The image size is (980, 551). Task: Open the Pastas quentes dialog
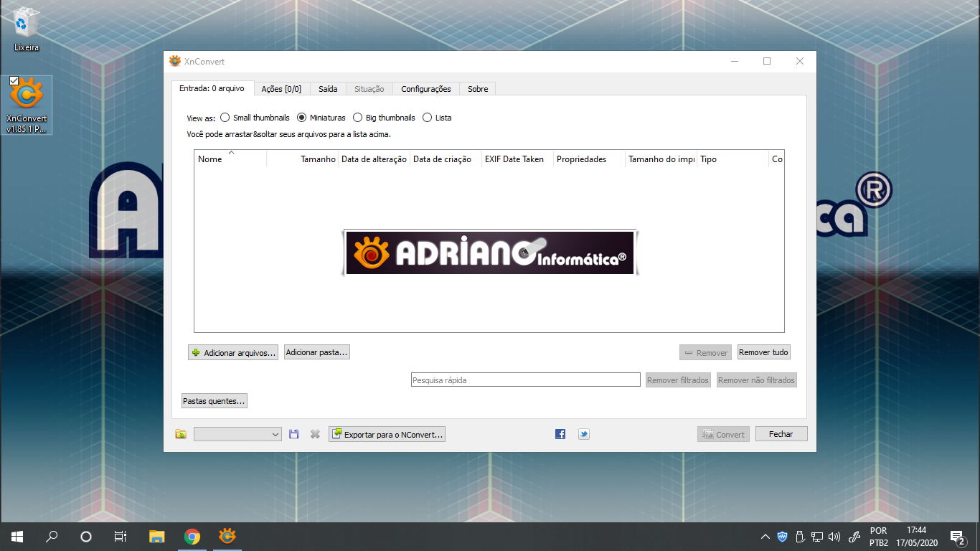214,400
